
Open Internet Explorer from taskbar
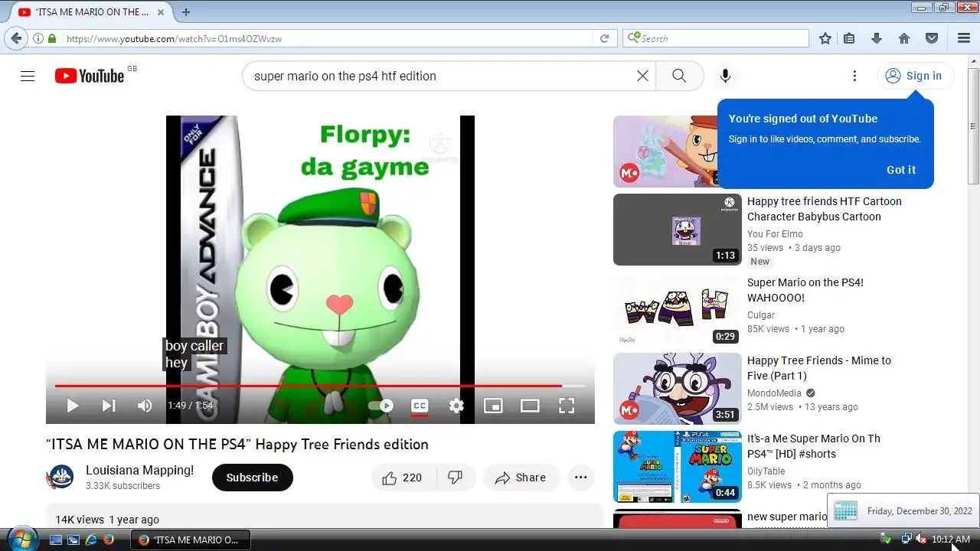coord(92,540)
